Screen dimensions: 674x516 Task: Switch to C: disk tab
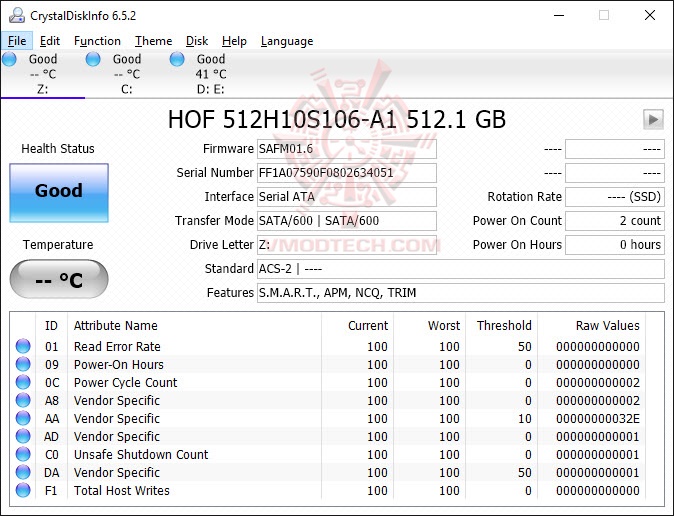(126, 74)
